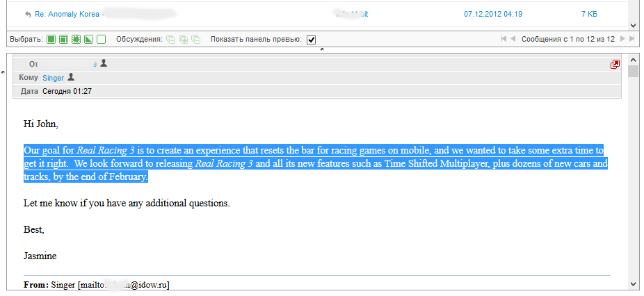Uncheck Показать панель превью checkbox
The width and height of the screenshot is (644, 296).
[x=312, y=40]
